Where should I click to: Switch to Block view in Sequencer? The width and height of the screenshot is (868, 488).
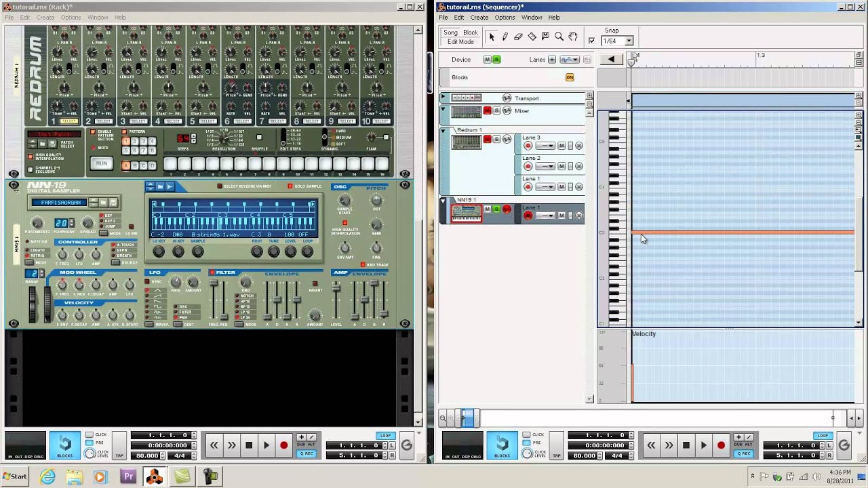tap(471, 33)
